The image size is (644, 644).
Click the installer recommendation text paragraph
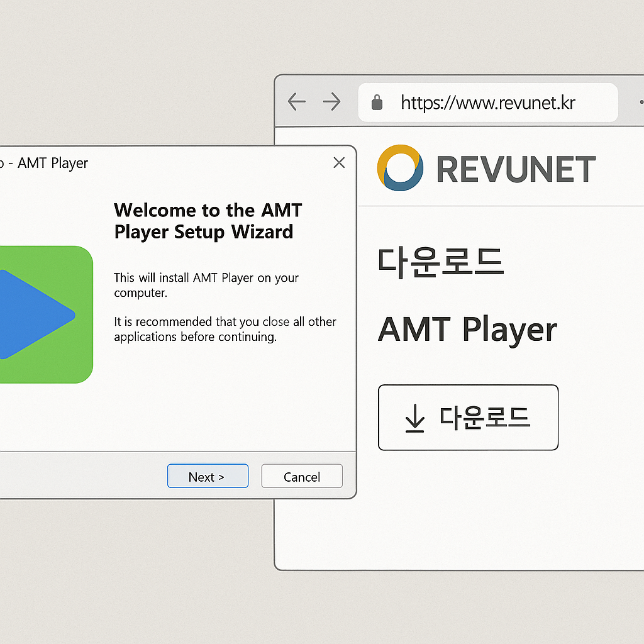[225, 329]
